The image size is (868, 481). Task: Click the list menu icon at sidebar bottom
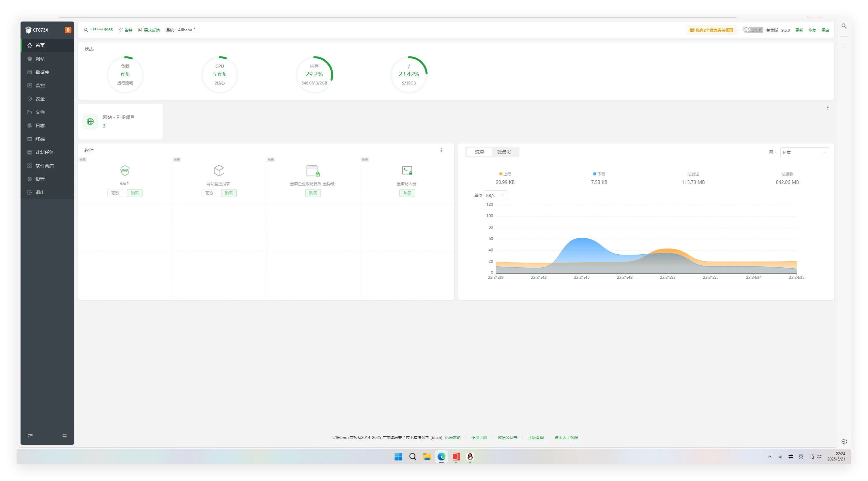pyautogui.click(x=64, y=436)
